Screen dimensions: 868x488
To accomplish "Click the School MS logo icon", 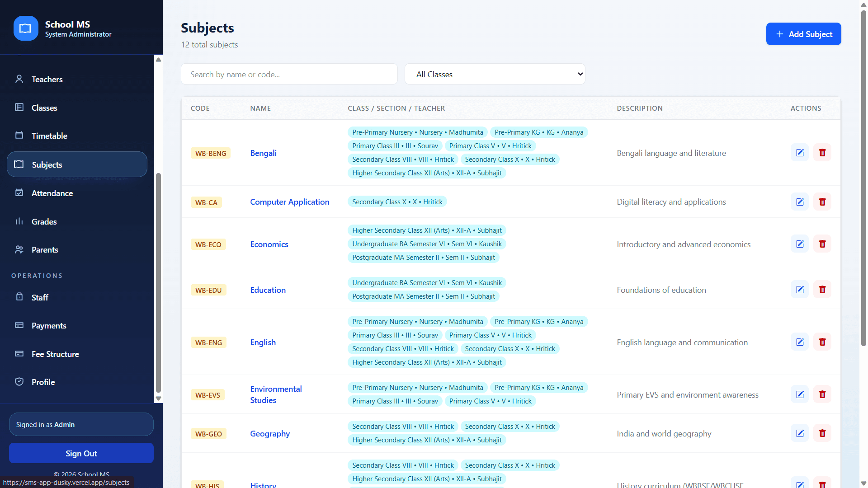I will point(26,28).
